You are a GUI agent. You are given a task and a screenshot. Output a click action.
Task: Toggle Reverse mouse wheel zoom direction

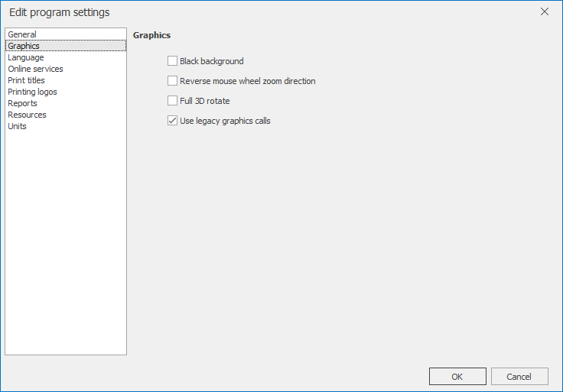(172, 81)
